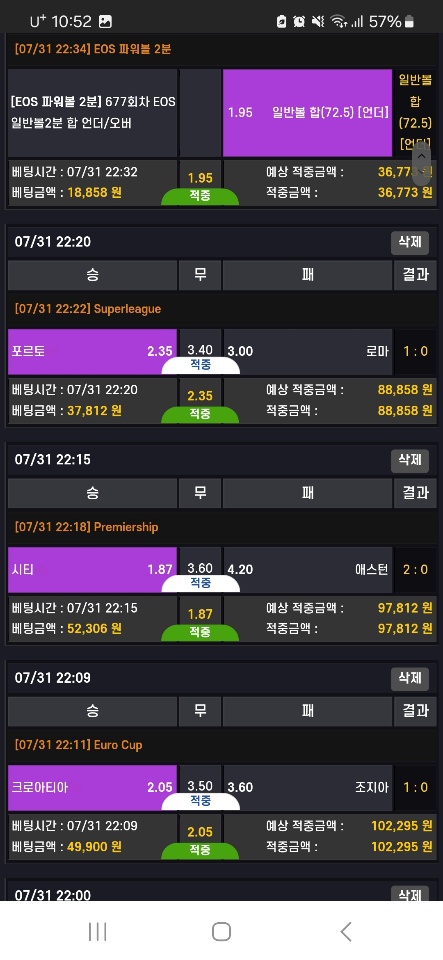Tap the 로마 3.00 lose odds cell
This screenshot has width=443, height=960.
[308, 351]
